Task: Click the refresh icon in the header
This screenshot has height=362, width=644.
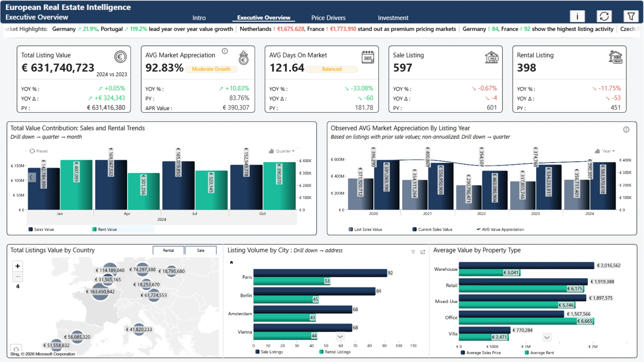Action: point(604,16)
